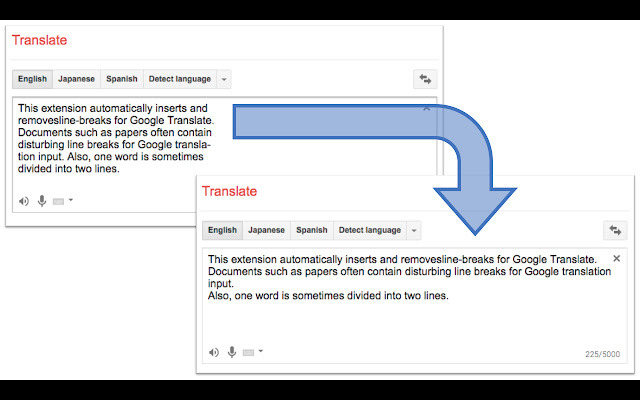This screenshot has height=400, width=640.
Task: Select English tab in upper-left Translate window
Action: tap(32, 79)
